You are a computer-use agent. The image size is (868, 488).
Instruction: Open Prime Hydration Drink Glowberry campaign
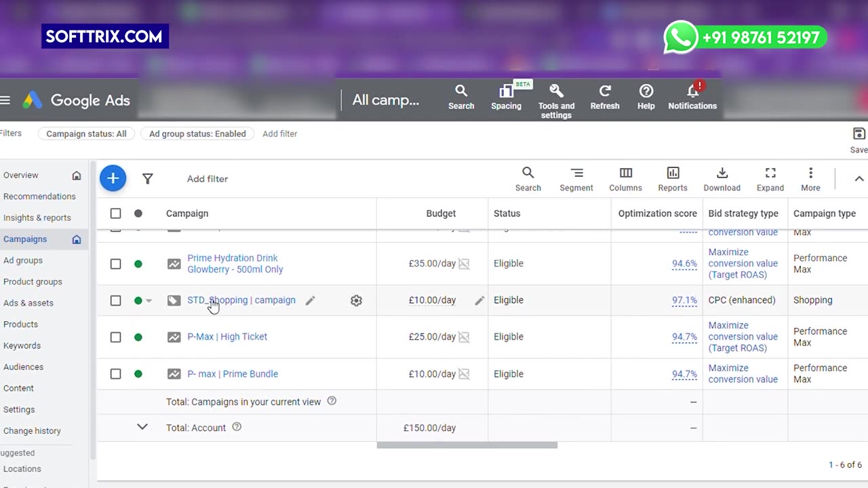point(235,264)
